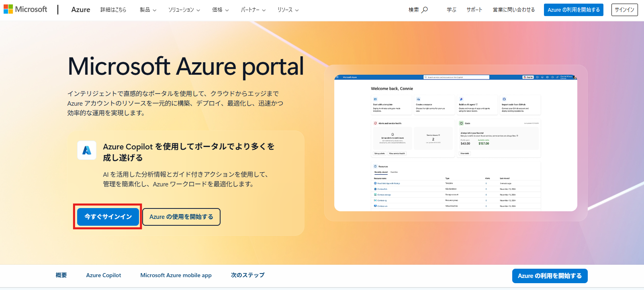
Task: Click the paragraph starting 'インテリジェントで直感的なポータル'
Action: (x=175, y=103)
